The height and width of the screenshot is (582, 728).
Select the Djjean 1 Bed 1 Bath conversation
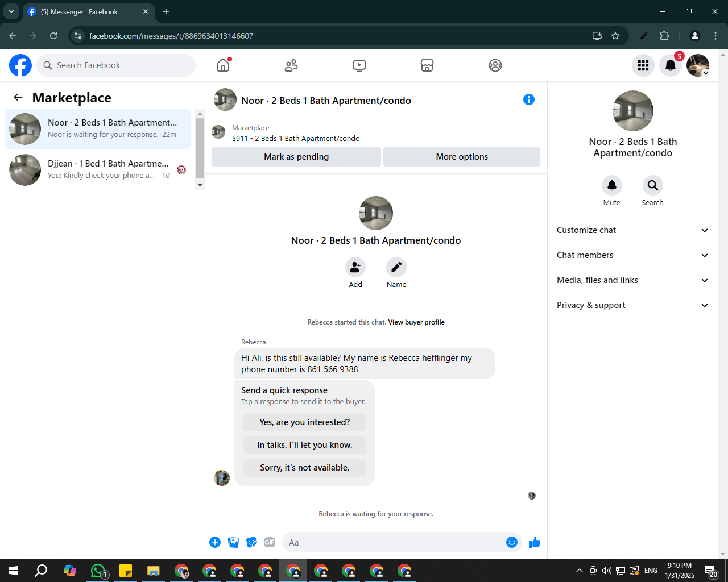(x=98, y=169)
